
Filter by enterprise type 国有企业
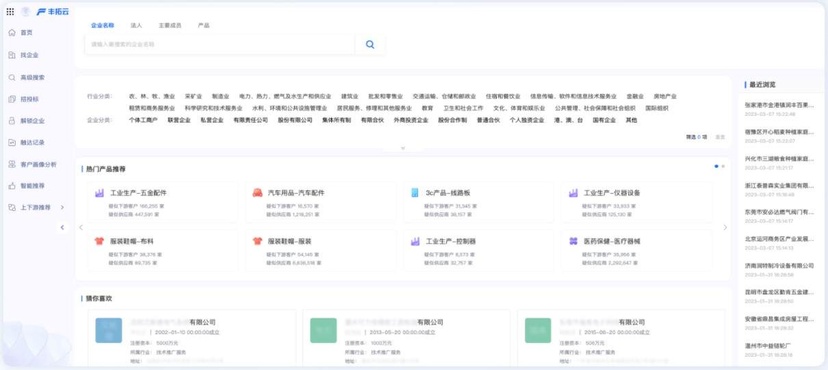coord(604,120)
